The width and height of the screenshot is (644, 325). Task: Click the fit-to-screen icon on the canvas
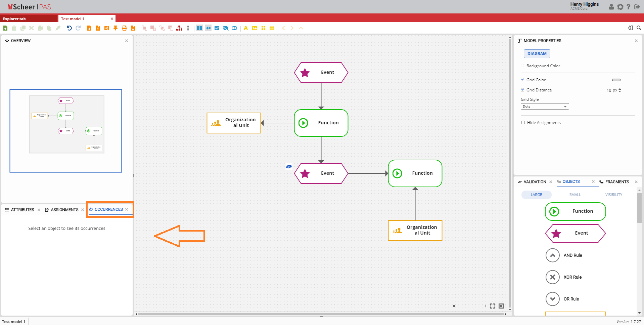pyautogui.click(x=493, y=306)
